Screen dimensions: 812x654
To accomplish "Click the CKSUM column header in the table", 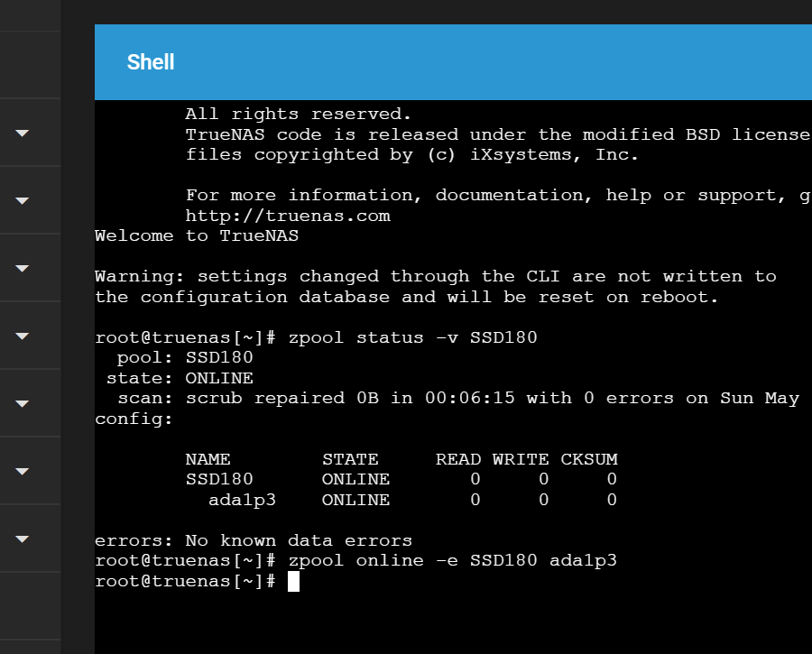I will click(x=589, y=460).
